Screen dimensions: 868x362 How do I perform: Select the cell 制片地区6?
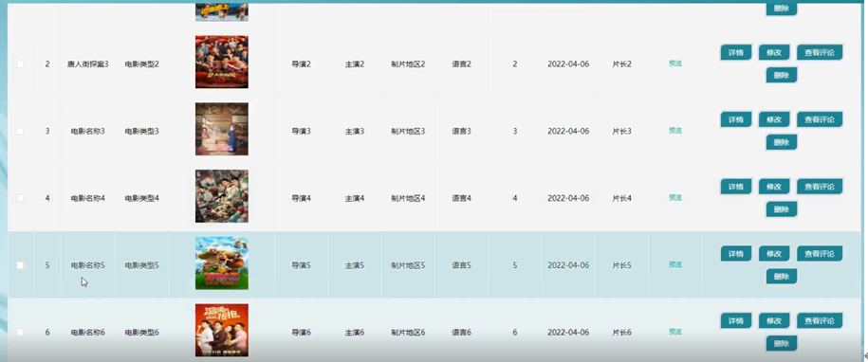(x=408, y=333)
